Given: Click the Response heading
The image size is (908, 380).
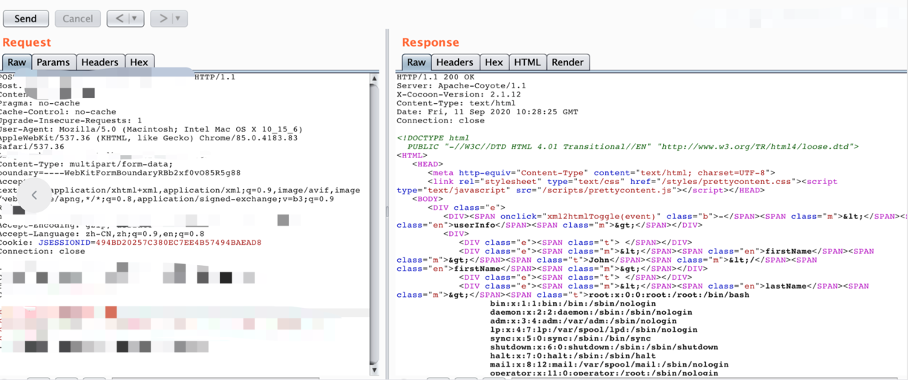Looking at the screenshot, I should pyautogui.click(x=430, y=42).
